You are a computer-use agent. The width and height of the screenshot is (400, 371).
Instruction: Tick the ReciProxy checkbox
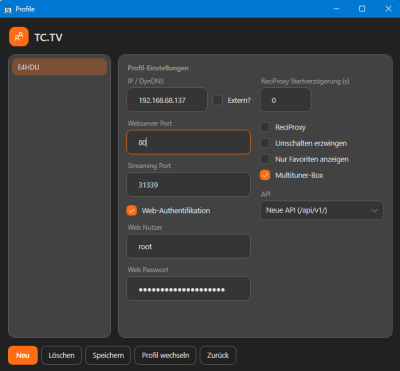point(265,127)
